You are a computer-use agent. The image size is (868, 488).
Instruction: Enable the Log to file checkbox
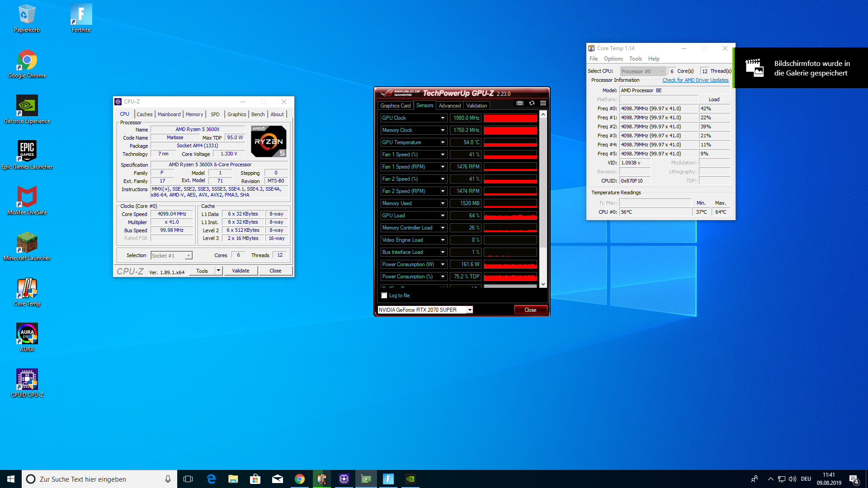point(384,296)
